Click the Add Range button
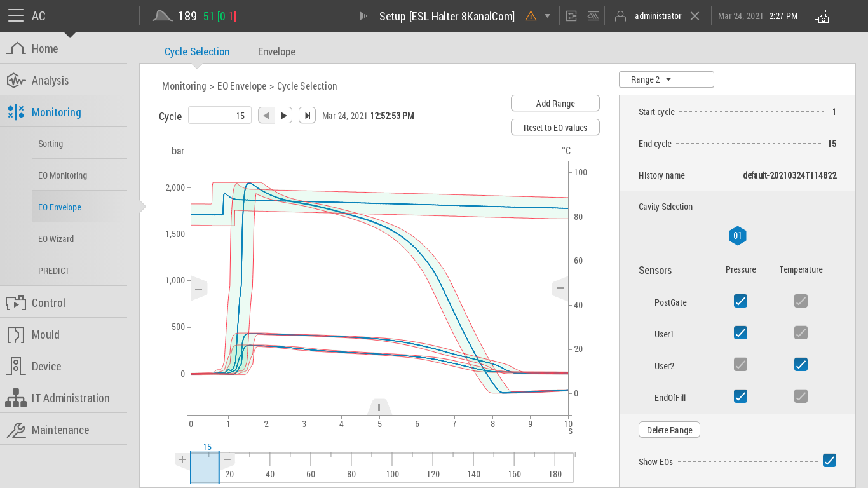This screenshot has height=488, width=868. tap(555, 104)
